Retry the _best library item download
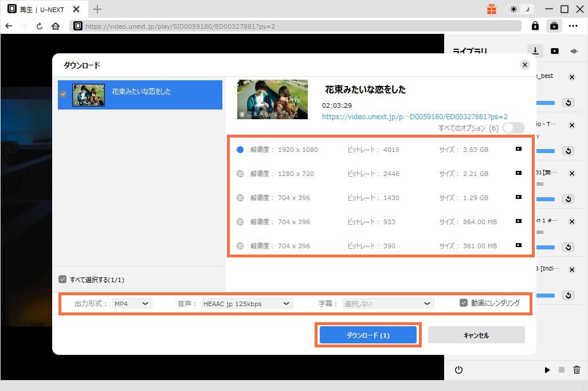 pos(568,103)
